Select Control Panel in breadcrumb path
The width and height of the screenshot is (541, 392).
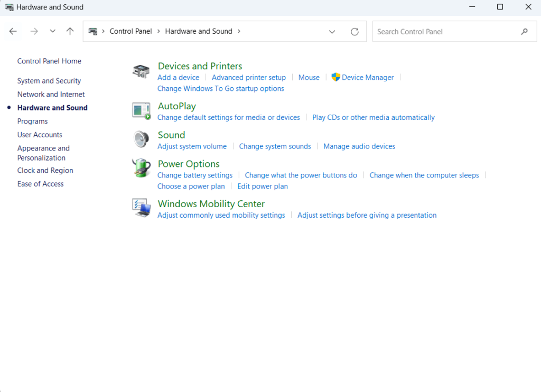[130, 31]
